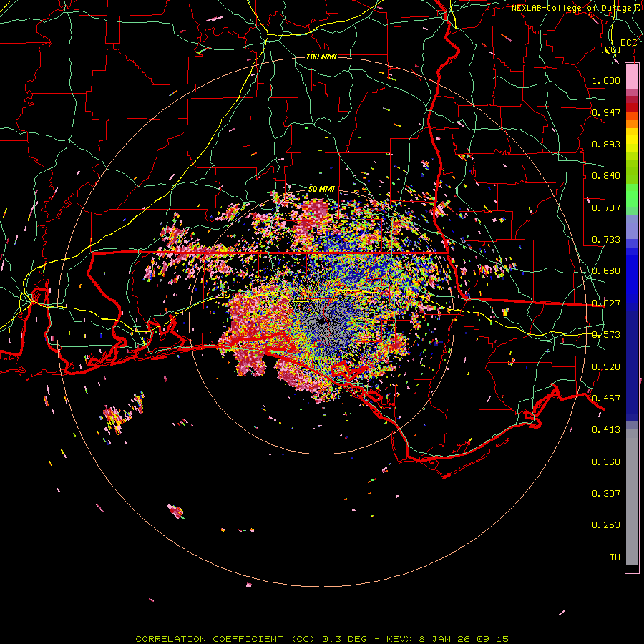
Task: Click the 1.000 value on color scale
Action: (x=606, y=80)
